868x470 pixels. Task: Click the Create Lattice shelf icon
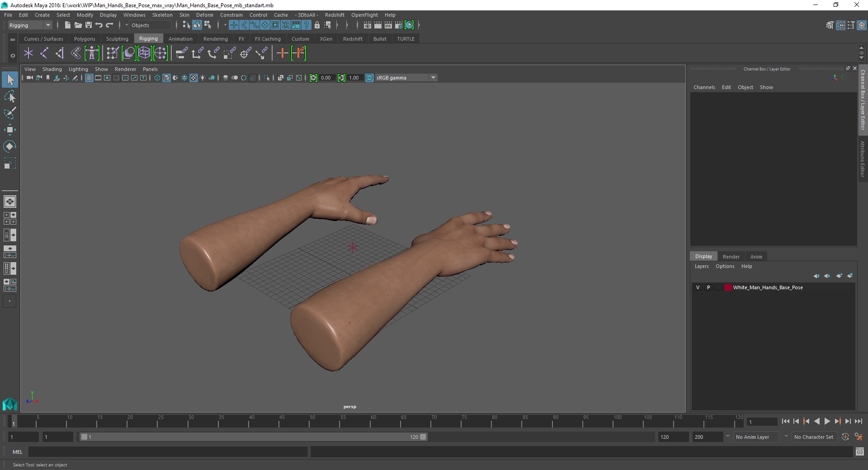pyautogui.click(x=144, y=53)
